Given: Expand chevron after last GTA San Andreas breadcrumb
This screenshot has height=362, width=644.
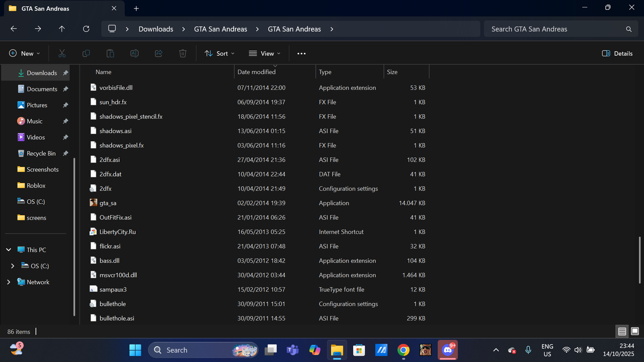Looking at the screenshot, I should [332, 29].
